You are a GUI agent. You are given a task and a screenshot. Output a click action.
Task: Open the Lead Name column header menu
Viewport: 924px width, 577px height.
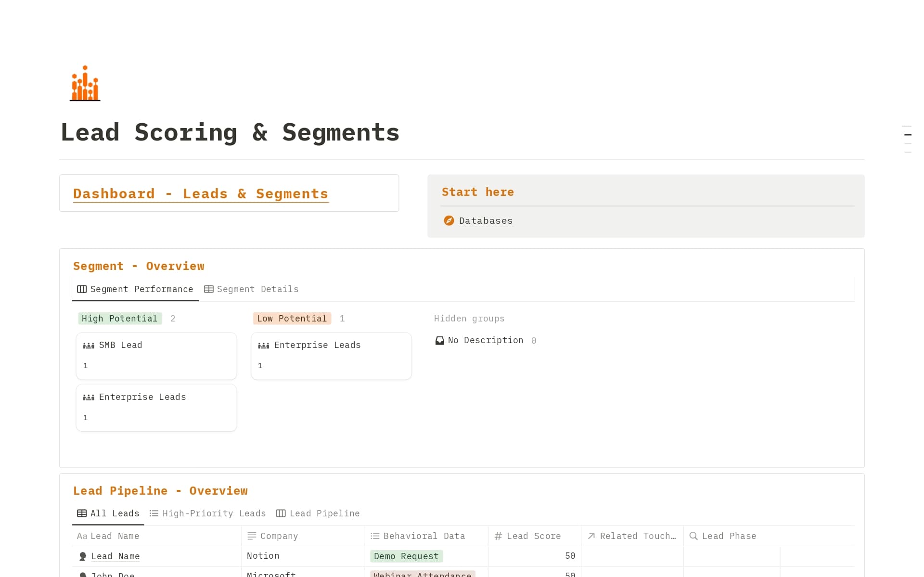click(x=156, y=536)
